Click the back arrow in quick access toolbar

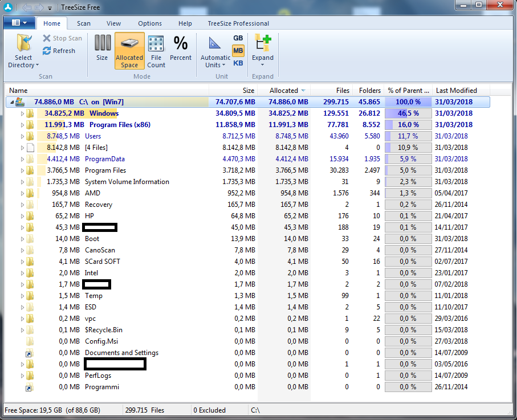click(x=26, y=7)
